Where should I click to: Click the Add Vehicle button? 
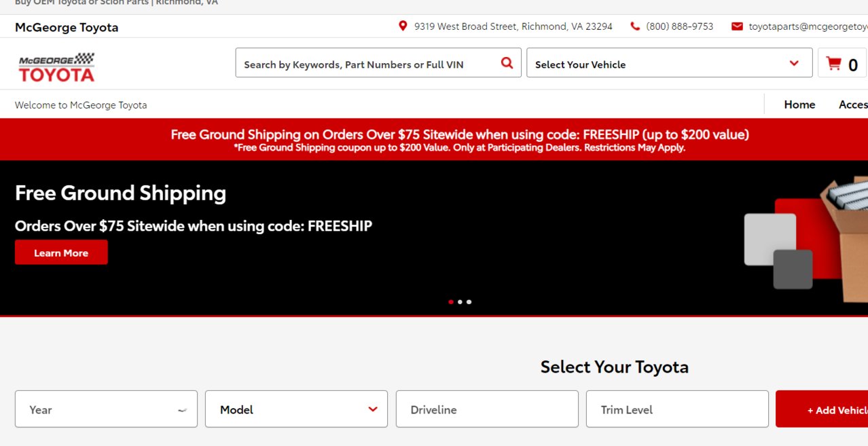coord(822,409)
